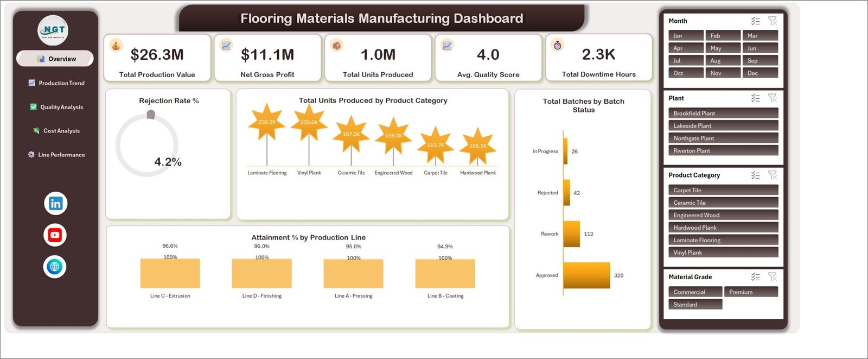Filter by Commercial material grade
Screen dimensions: 868x359
(695, 292)
